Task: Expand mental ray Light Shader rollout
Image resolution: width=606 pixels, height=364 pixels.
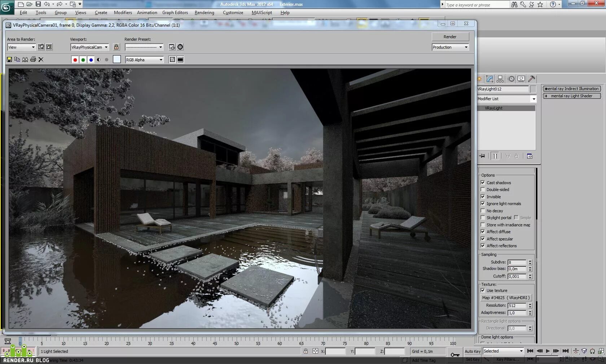Action: (x=572, y=96)
